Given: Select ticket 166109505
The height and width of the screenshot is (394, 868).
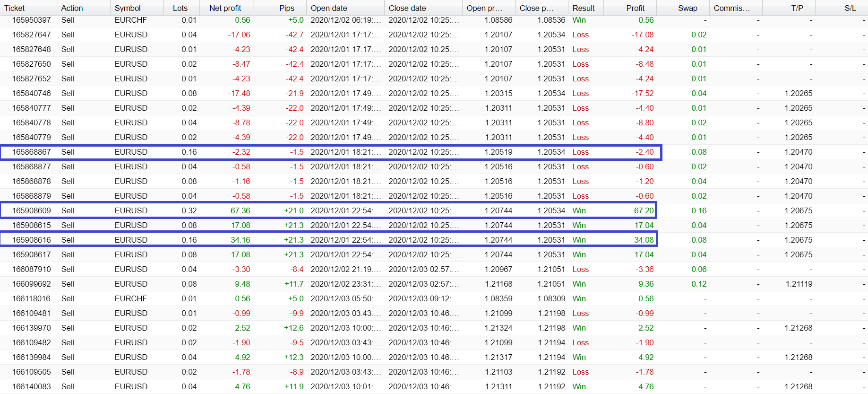Looking at the screenshot, I should tap(31, 372).
